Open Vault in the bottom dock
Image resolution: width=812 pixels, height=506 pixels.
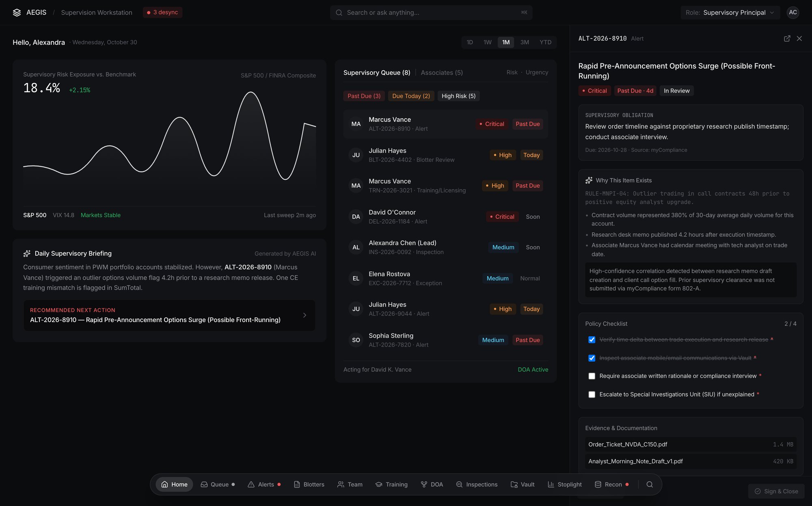(523, 484)
